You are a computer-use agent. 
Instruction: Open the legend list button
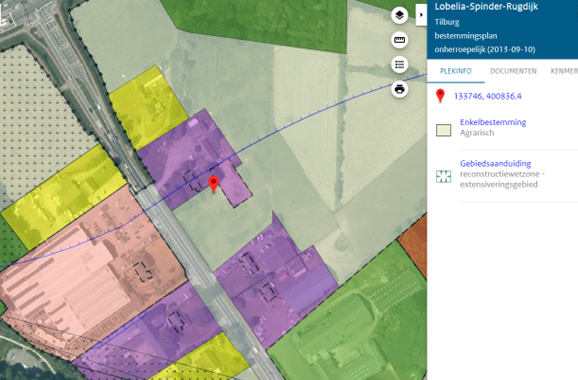coord(400,65)
